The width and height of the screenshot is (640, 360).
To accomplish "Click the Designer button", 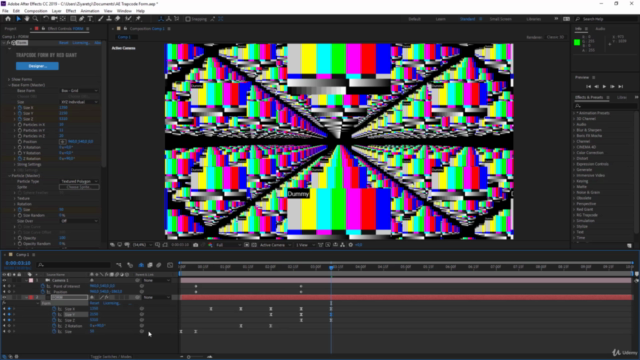I will click(x=37, y=66).
